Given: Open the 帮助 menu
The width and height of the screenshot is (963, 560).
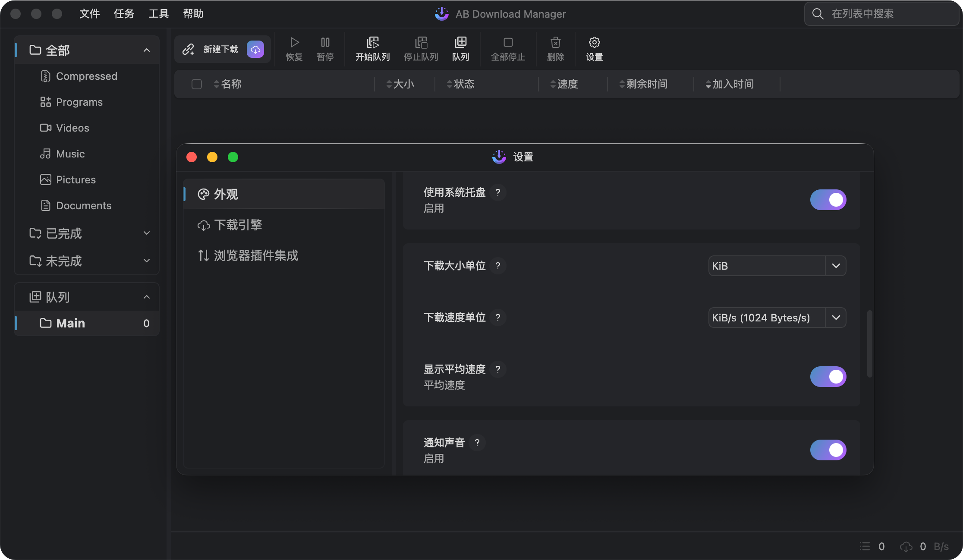Looking at the screenshot, I should tap(193, 14).
